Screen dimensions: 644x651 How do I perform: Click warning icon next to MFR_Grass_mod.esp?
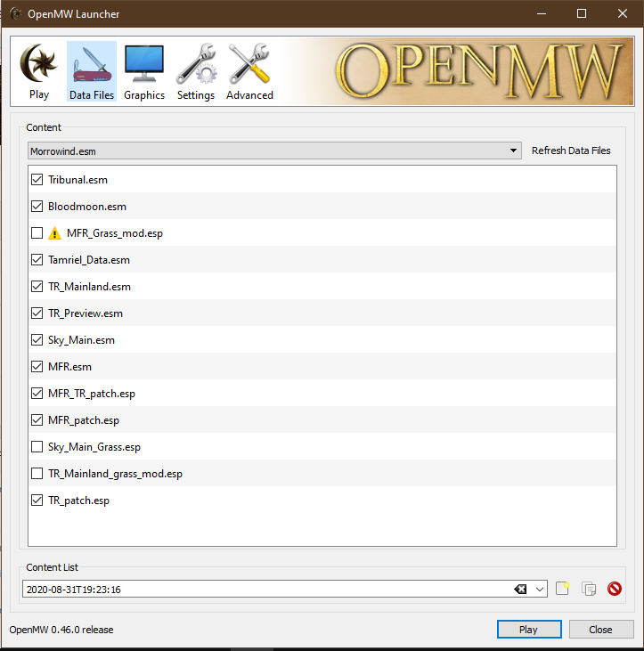54,233
